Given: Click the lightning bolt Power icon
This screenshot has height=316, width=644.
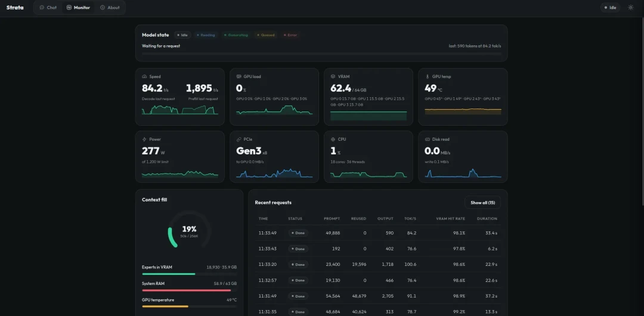Looking at the screenshot, I should point(144,140).
